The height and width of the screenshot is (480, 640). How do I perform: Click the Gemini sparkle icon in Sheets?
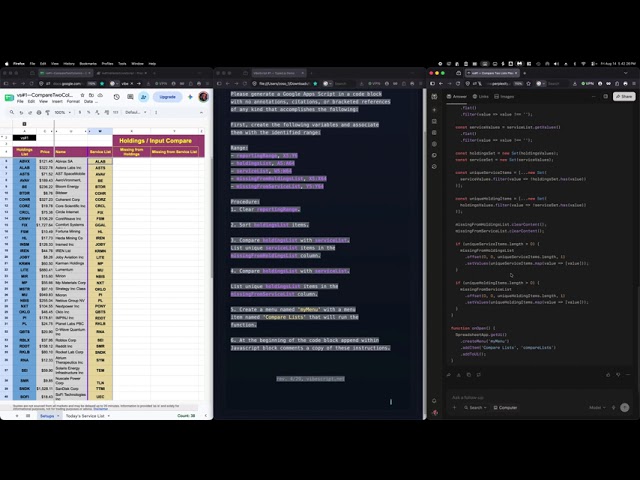coord(190,97)
